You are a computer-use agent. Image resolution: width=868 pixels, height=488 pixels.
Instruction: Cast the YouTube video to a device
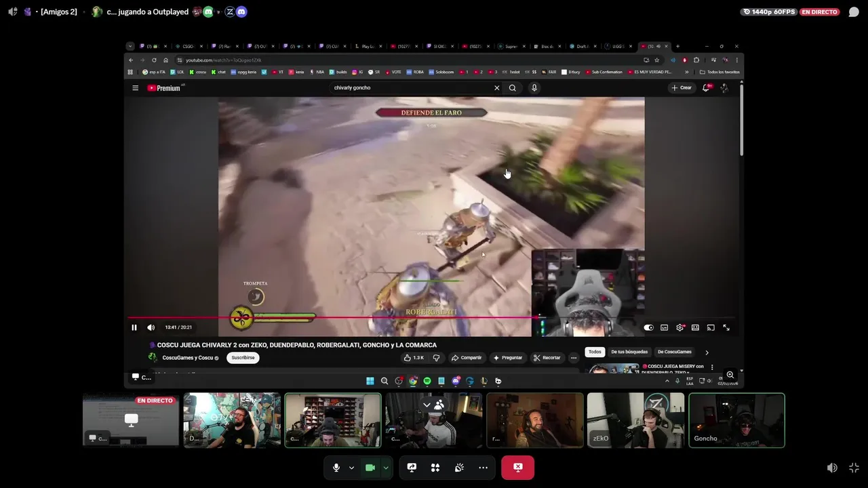pyautogui.click(x=711, y=327)
